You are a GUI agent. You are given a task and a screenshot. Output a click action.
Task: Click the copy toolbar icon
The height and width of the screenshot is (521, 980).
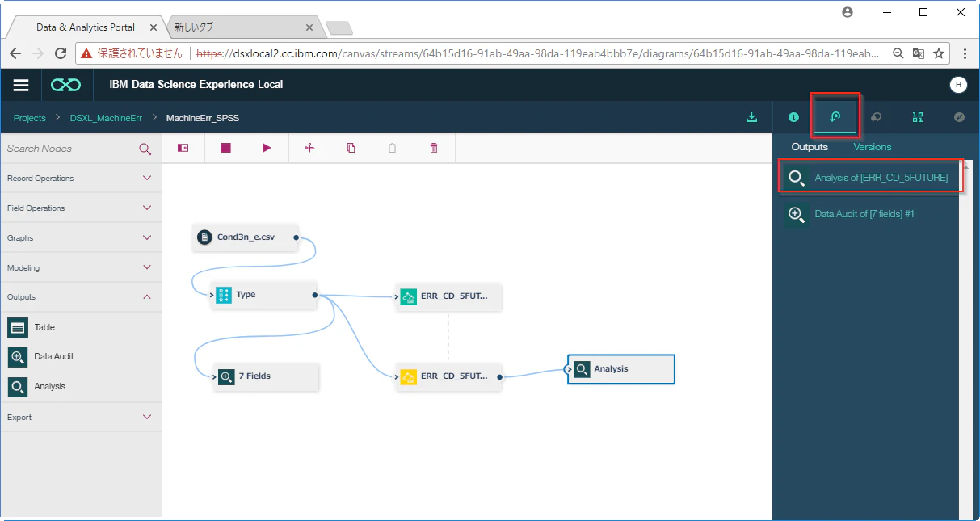pyautogui.click(x=351, y=149)
